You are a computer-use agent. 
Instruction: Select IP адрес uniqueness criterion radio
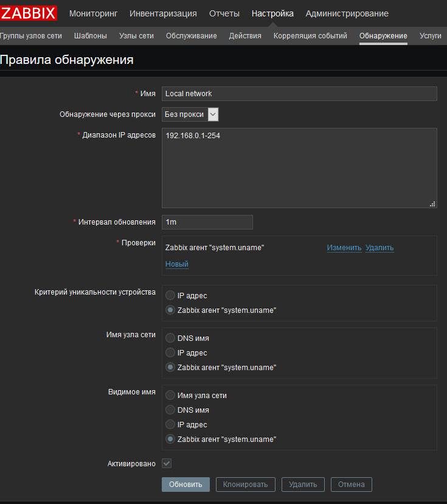pyautogui.click(x=170, y=296)
